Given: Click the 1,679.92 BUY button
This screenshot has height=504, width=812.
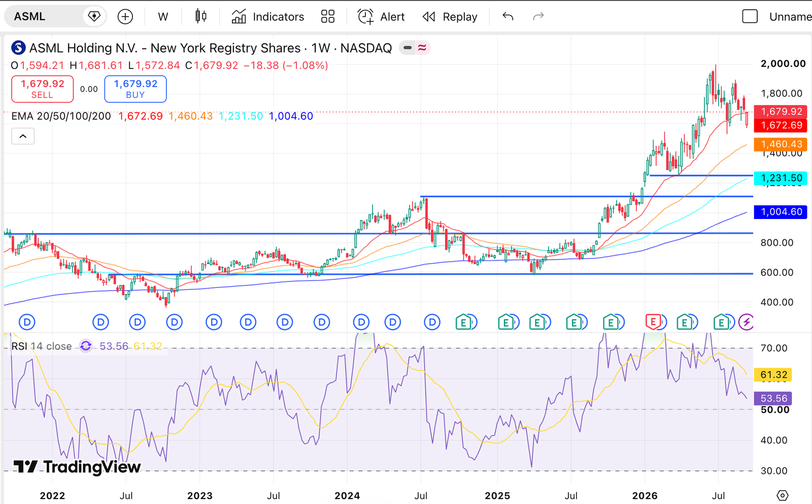Looking at the screenshot, I should pyautogui.click(x=136, y=89).
